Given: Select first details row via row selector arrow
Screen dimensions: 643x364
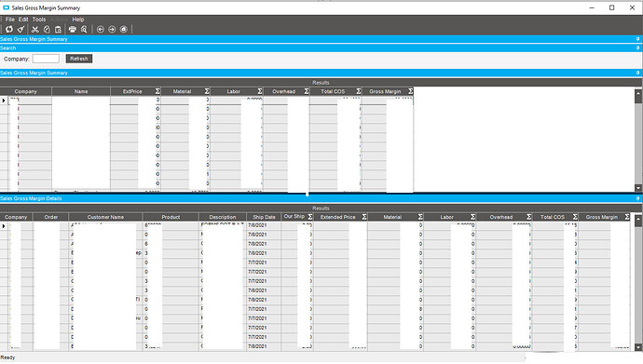Looking at the screenshot, I should tap(4, 226).
